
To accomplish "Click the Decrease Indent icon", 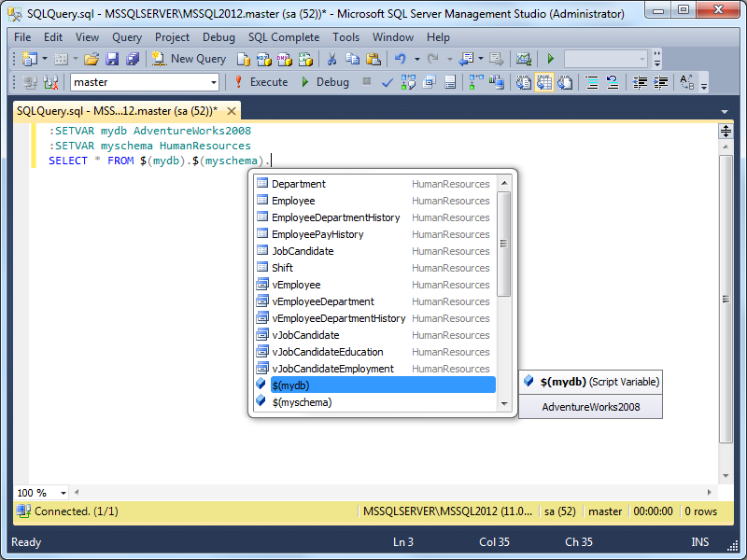I will pyautogui.click(x=640, y=82).
